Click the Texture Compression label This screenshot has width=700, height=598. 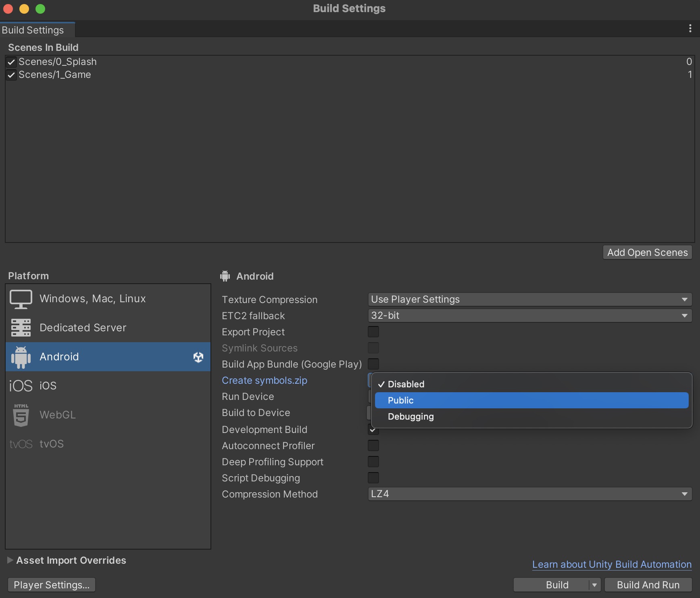pos(270,300)
